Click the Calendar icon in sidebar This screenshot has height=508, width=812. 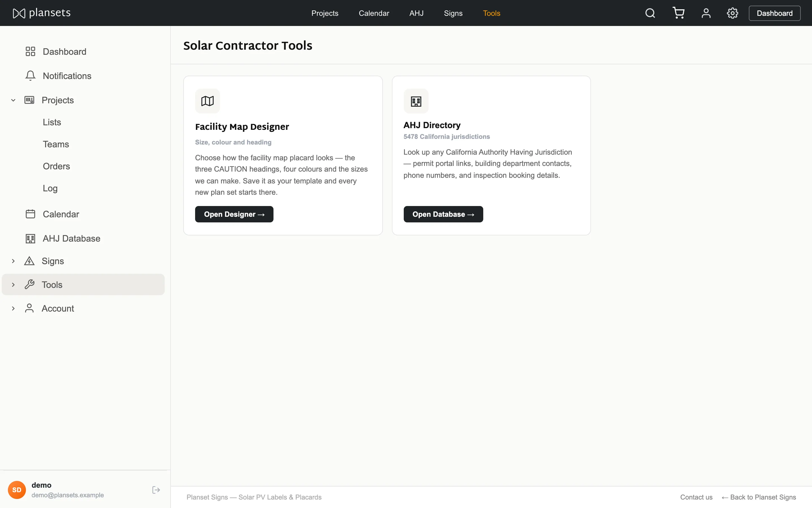30,214
